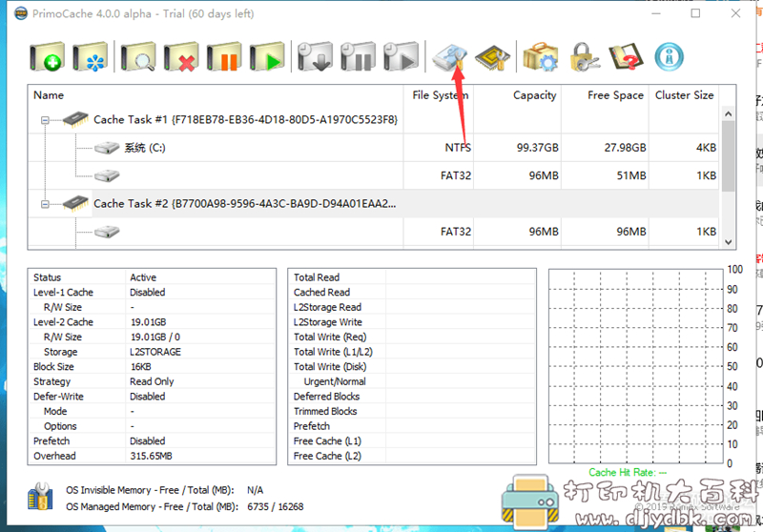The width and height of the screenshot is (763, 532).
Task: Click the PrimoCache title bar app icon
Action: click(x=20, y=13)
